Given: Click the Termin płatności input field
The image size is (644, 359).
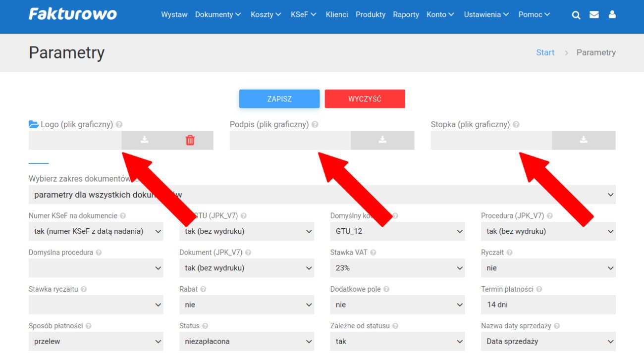Looking at the screenshot, I should (x=548, y=305).
